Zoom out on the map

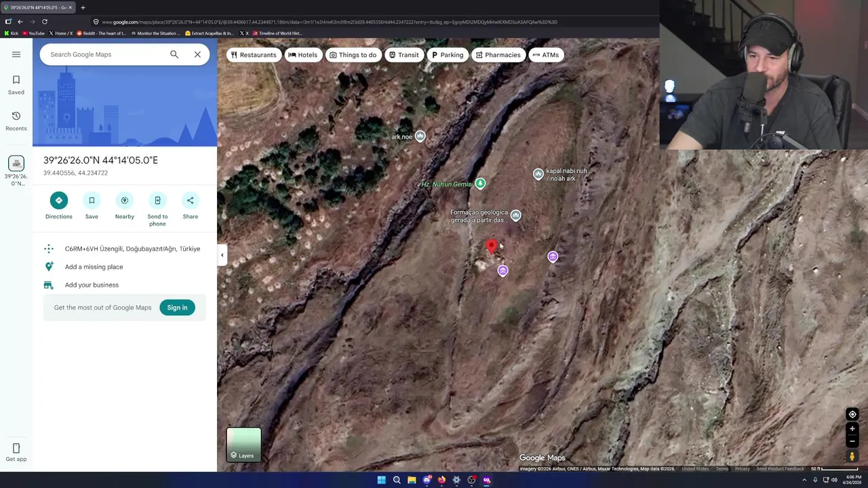coord(852,441)
